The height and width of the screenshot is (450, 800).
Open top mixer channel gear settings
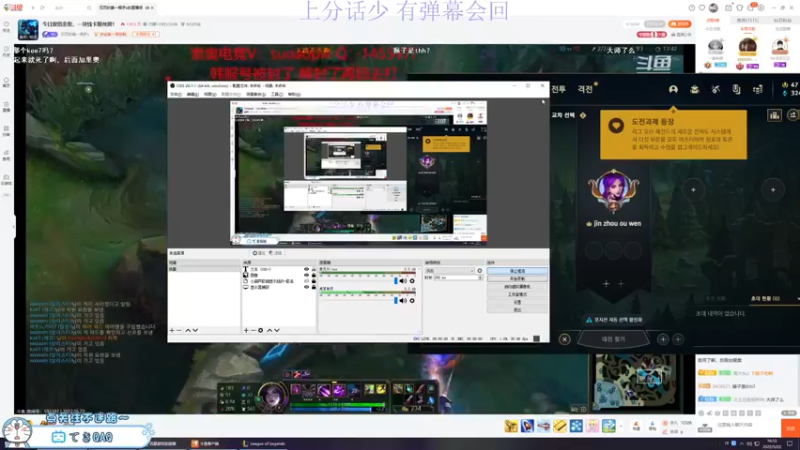pyautogui.click(x=412, y=281)
